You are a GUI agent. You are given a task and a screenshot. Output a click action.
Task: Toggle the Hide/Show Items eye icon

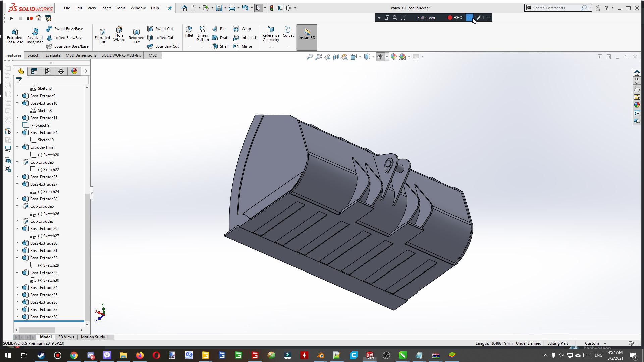tap(380, 57)
